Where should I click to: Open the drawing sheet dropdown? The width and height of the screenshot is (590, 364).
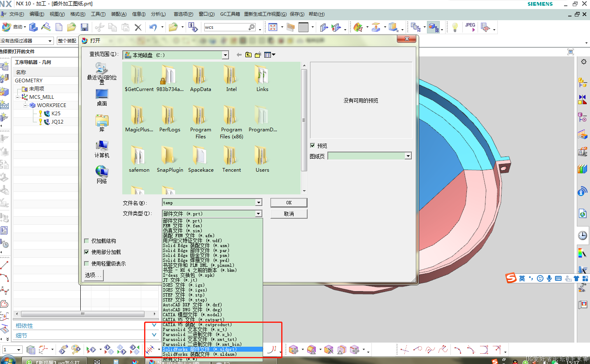click(x=408, y=156)
